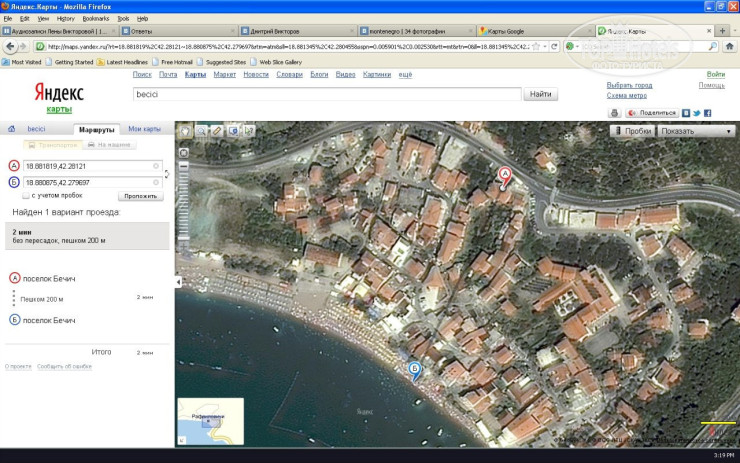The width and height of the screenshot is (740, 463).
Task: Activate the magnifier zoom tool on map
Action: click(x=201, y=130)
